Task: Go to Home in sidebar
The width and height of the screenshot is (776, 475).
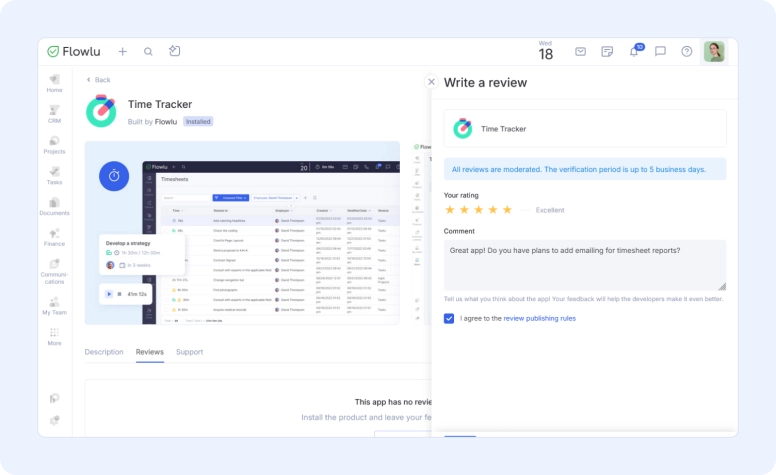Action: tap(54, 84)
